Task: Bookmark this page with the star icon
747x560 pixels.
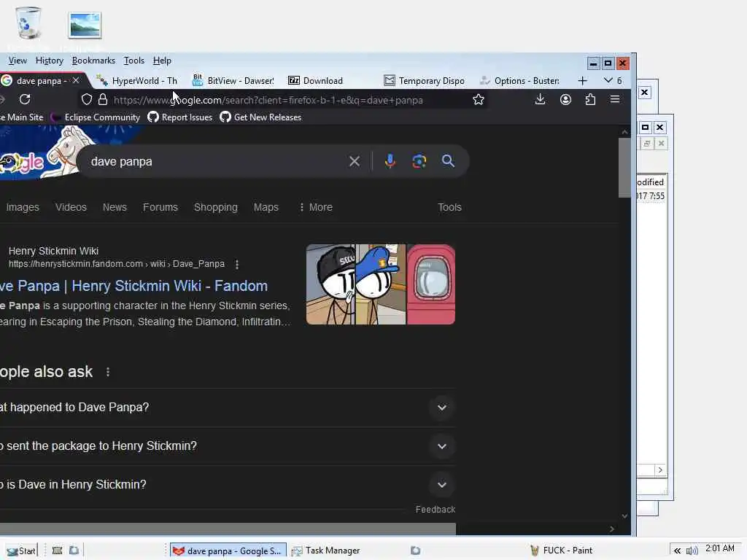Action: pos(479,99)
